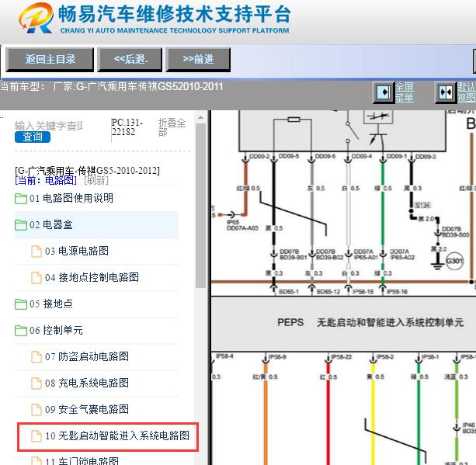Open 11 车门锁电路图 document
Viewport: 476px width, 465px height.
coord(82,461)
